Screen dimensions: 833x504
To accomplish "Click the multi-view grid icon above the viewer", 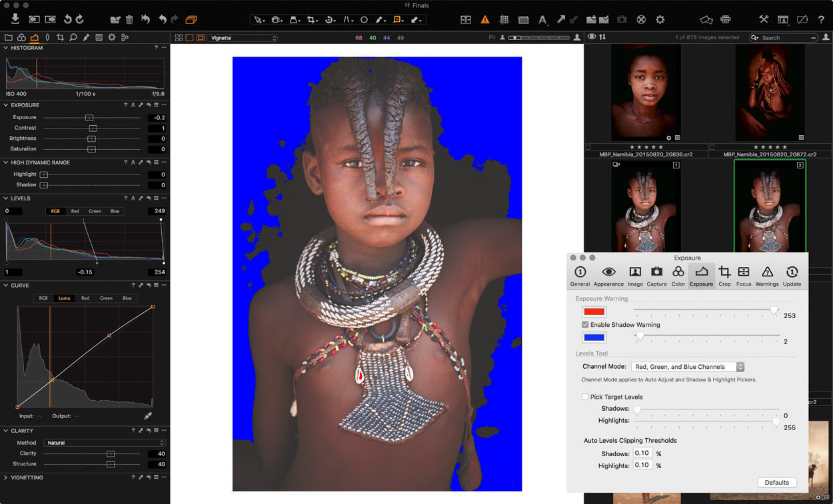I will (x=179, y=37).
